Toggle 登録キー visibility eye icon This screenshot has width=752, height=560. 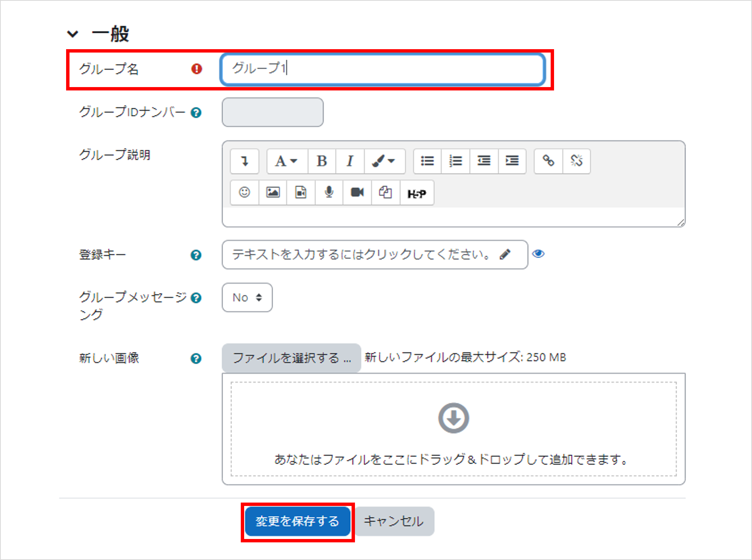[x=538, y=254]
